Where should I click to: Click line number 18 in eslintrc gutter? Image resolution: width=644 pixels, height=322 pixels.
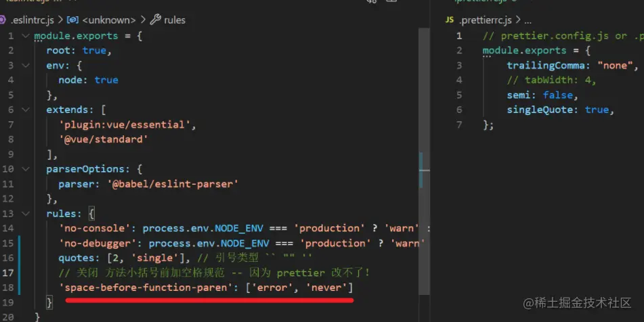(x=8, y=287)
